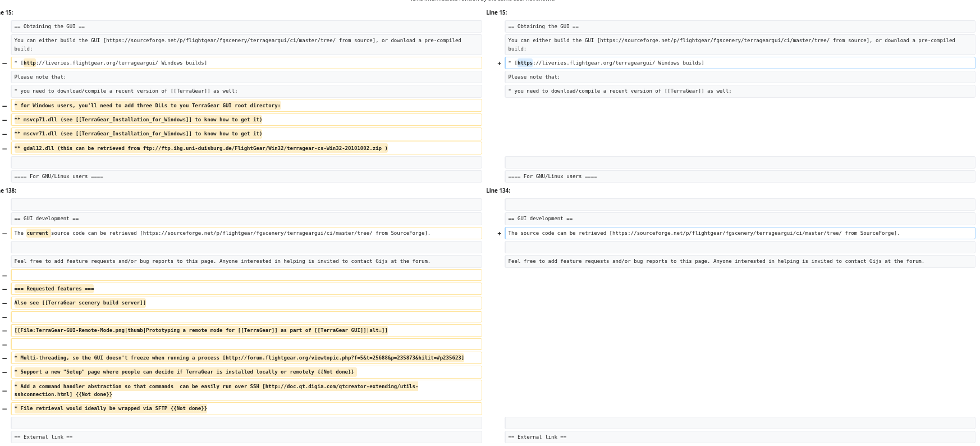Click '== External link ==' line in right column

(x=740, y=437)
